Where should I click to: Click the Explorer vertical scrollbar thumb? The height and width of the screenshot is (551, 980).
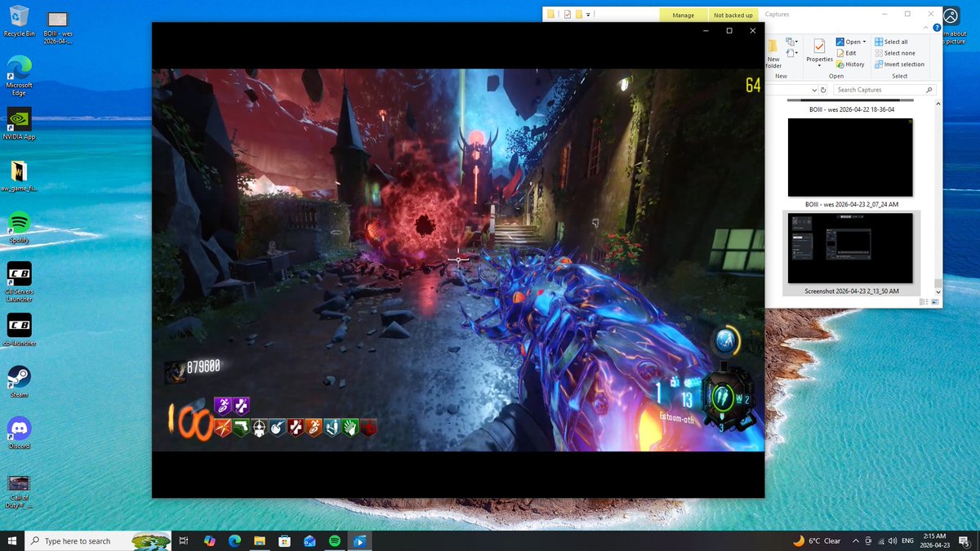pos(938,282)
